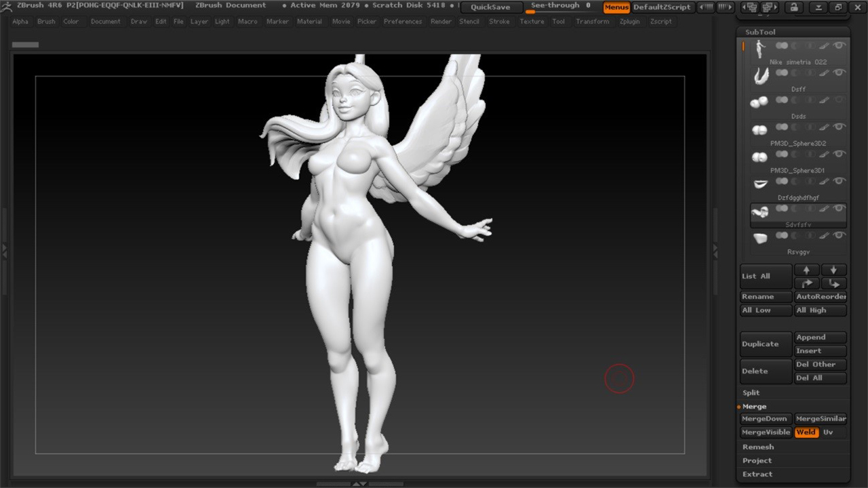Click the MergeDown button
The image size is (868, 488).
coord(765,419)
